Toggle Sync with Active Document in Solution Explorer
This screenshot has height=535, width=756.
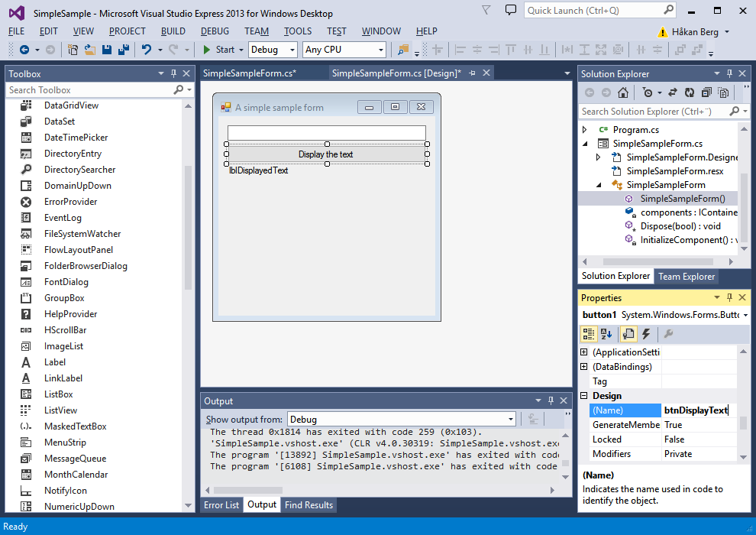673,92
